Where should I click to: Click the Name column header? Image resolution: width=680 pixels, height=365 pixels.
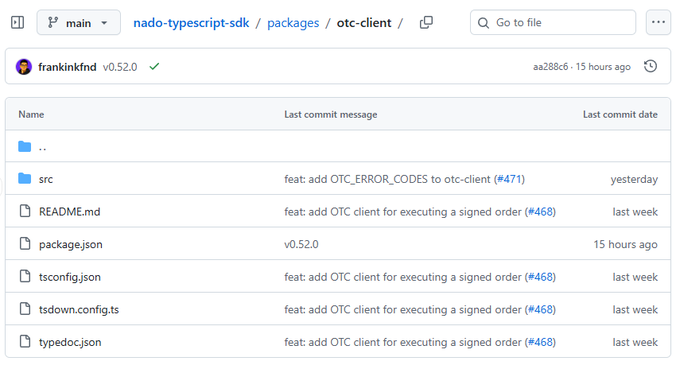(31, 114)
